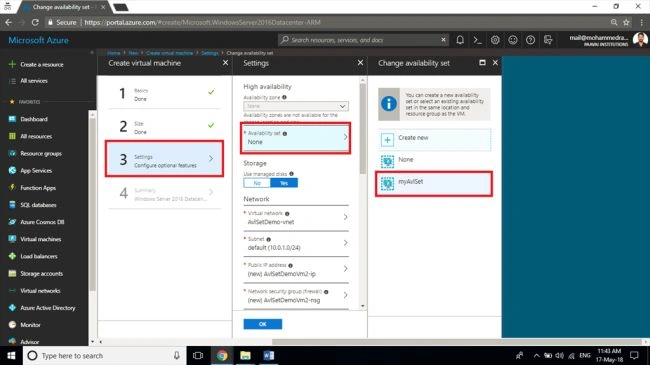The image size is (650, 365).
Task: Click the Search resources input field
Action: coord(363,40)
